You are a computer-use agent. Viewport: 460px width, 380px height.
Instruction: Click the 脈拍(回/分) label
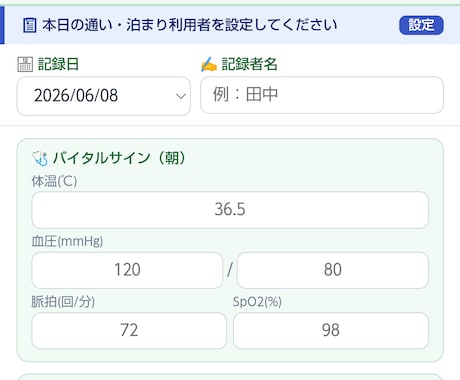pos(63,302)
